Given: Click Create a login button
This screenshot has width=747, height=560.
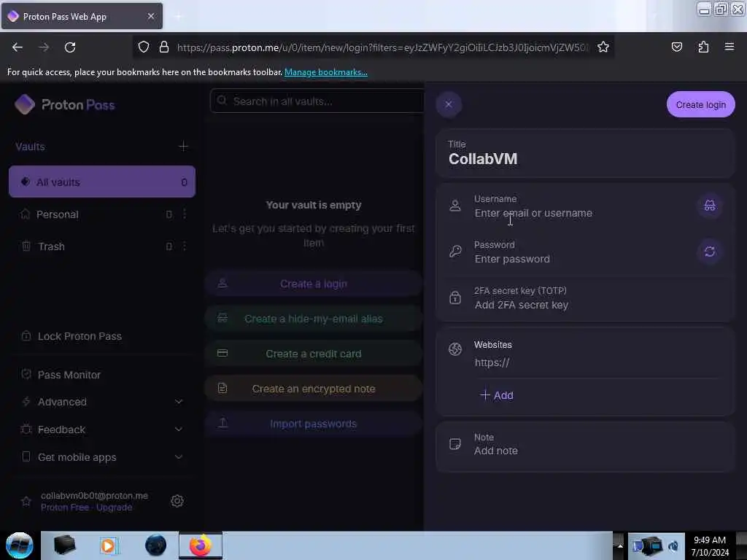Looking at the screenshot, I should (x=314, y=284).
